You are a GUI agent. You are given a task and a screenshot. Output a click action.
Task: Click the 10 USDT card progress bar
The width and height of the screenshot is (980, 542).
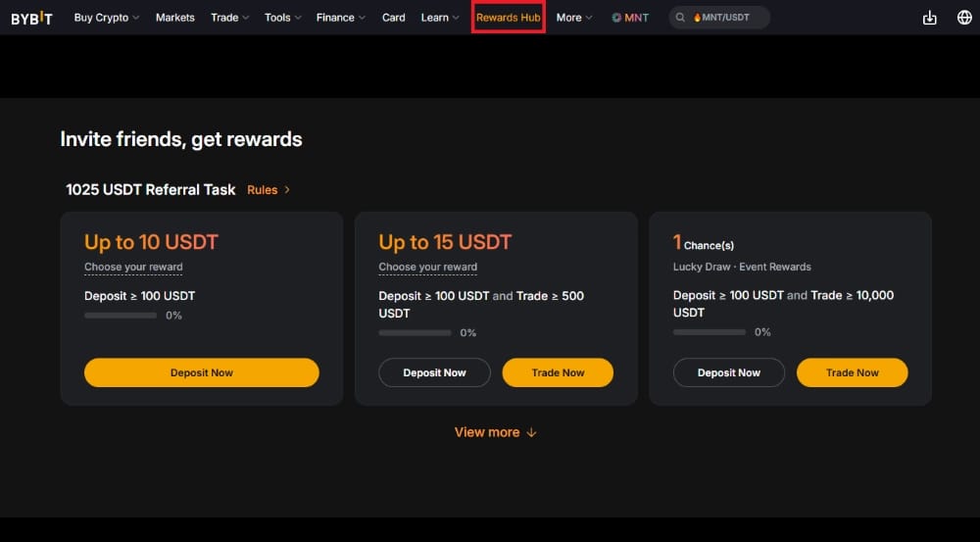[121, 316]
